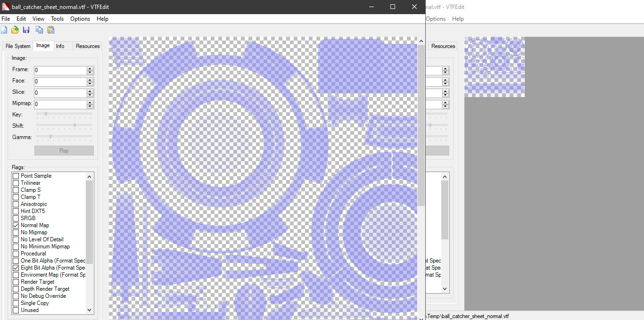Click the New file toolbar icon
The height and width of the screenshot is (320, 644).
coord(4,30)
